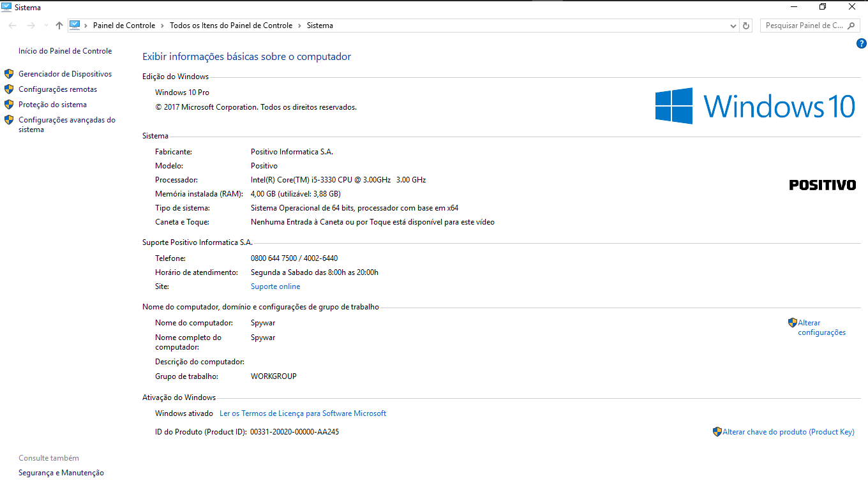Select Todos os Itens do Painel de Controle breadcrumb
This screenshot has width=868, height=490.
[x=231, y=26]
